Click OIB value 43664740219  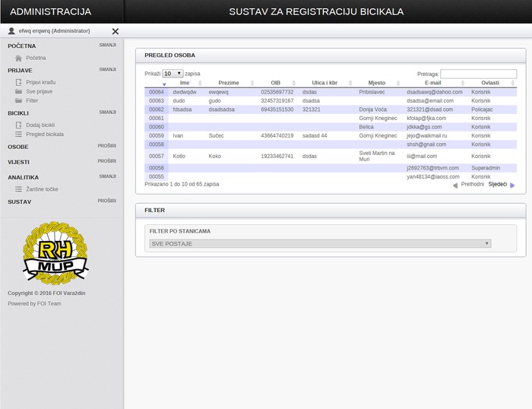pos(277,136)
